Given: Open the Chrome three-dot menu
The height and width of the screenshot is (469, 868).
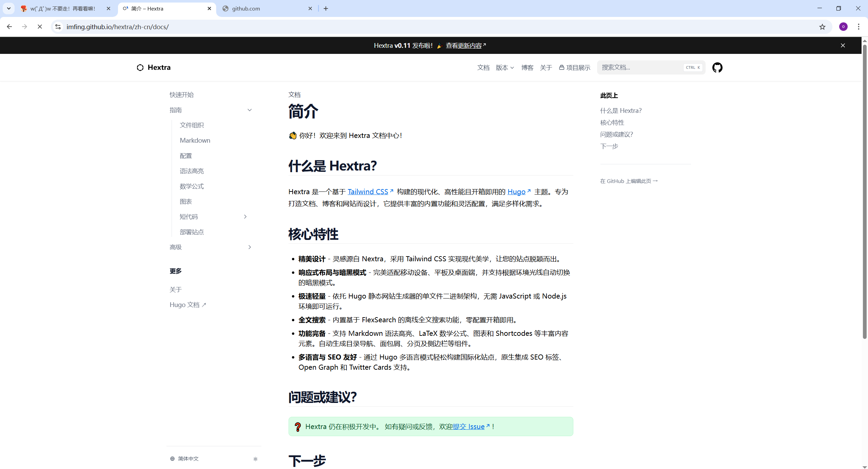Looking at the screenshot, I should click(x=859, y=27).
